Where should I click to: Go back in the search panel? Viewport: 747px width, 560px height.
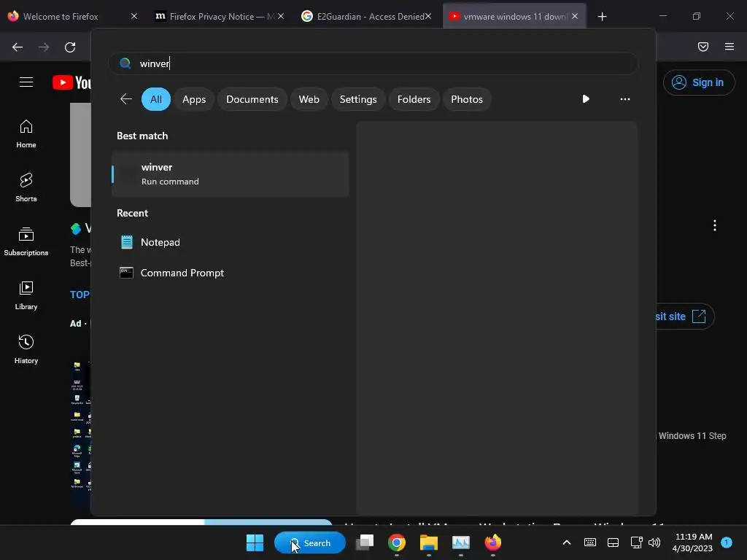125,99
